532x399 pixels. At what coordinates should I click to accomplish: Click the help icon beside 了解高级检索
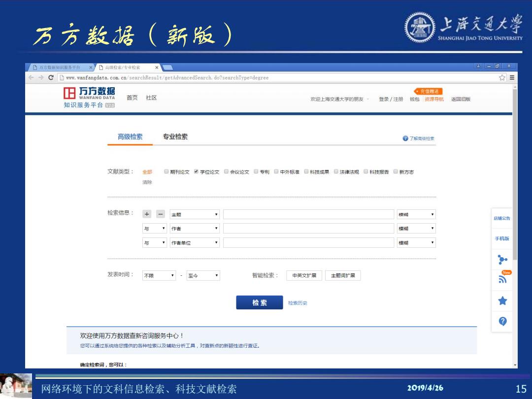tap(405, 138)
